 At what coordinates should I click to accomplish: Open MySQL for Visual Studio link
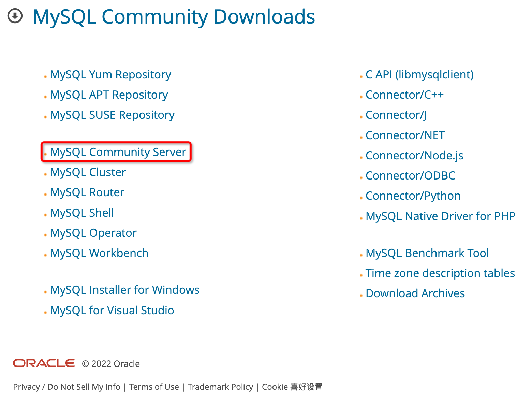point(112,311)
